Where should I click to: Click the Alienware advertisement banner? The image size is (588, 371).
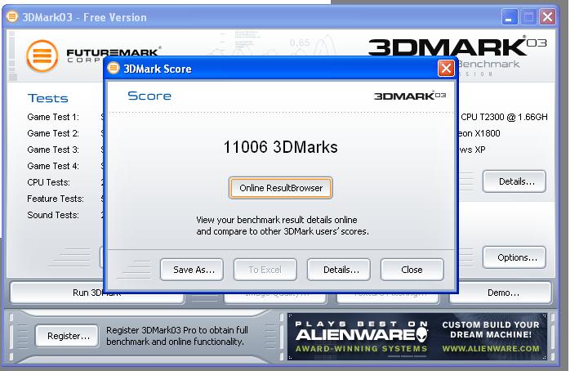pyautogui.click(x=417, y=337)
